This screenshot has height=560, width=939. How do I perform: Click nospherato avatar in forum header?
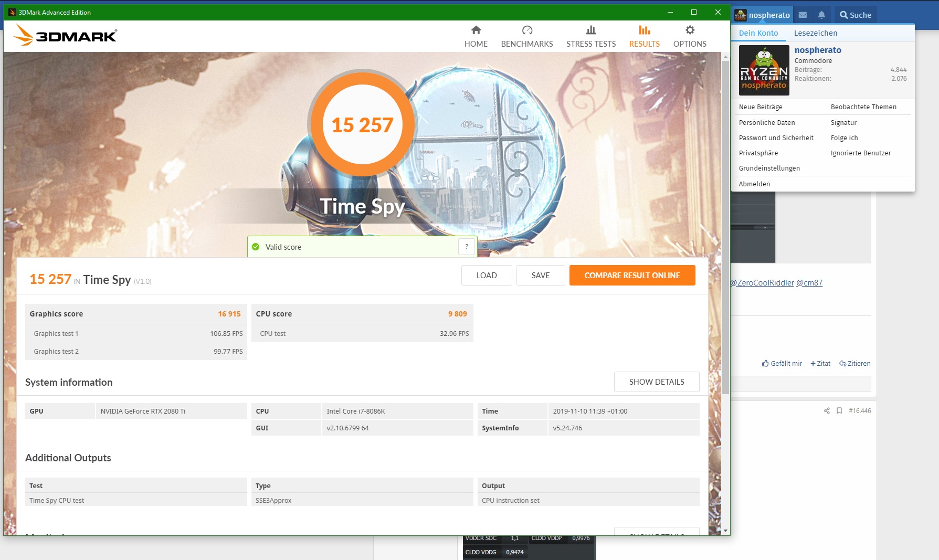click(740, 15)
